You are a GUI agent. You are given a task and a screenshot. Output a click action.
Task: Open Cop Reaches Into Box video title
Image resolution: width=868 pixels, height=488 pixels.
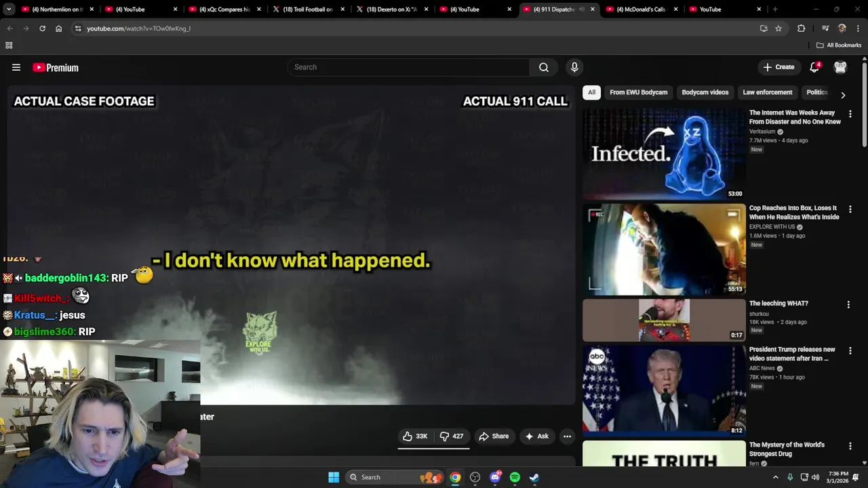click(794, 213)
